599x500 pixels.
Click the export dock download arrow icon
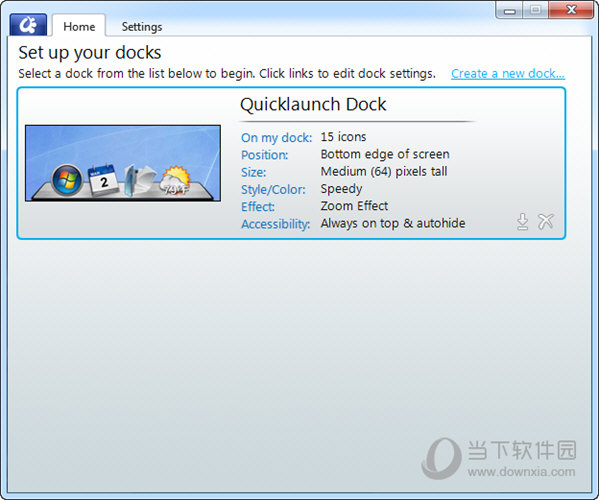pyautogui.click(x=522, y=222)
